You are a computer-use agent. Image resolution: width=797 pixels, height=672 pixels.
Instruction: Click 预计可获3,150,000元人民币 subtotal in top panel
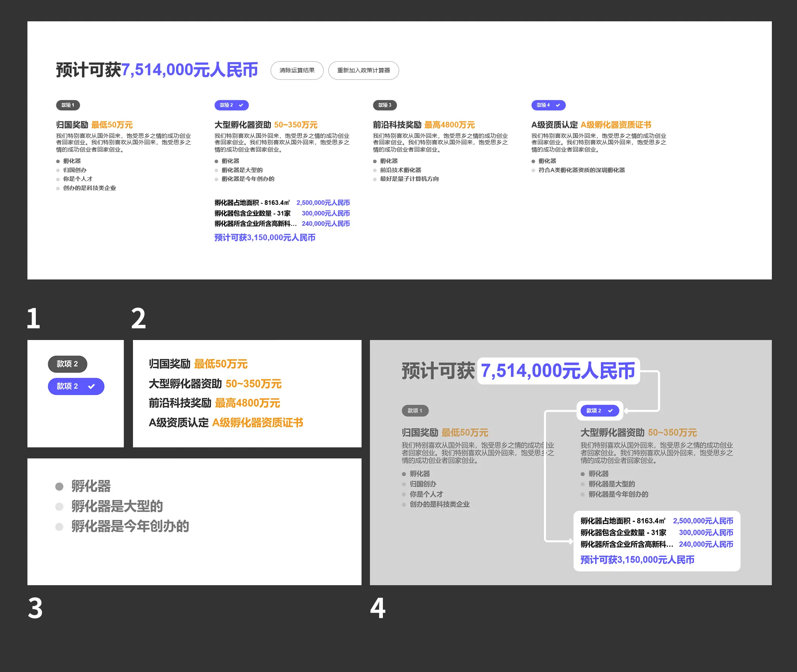264,238
